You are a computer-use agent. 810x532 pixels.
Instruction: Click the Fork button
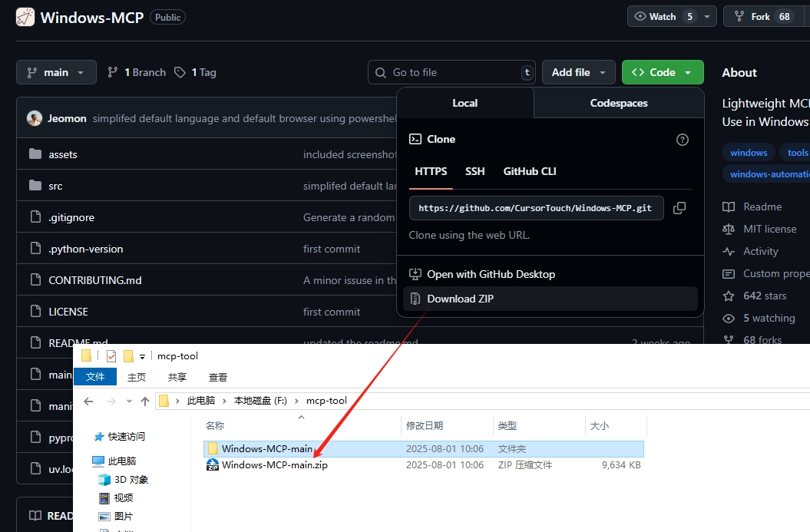[x=765, y=17]
